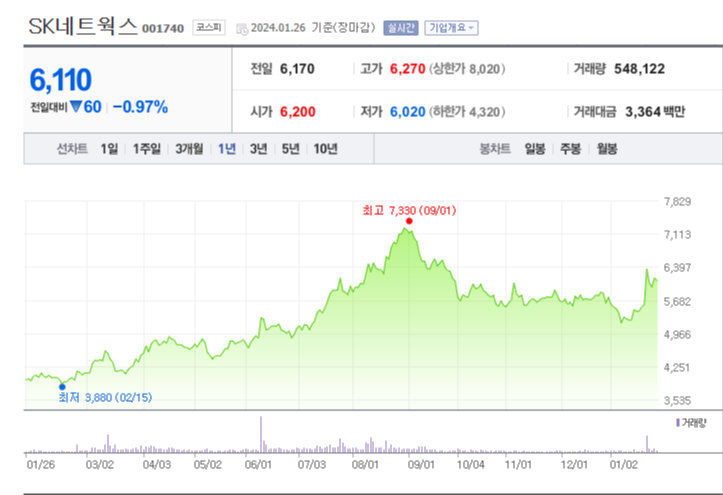Click the 3,535 y-axis label

pyautogui.click(x=677, y=401)
